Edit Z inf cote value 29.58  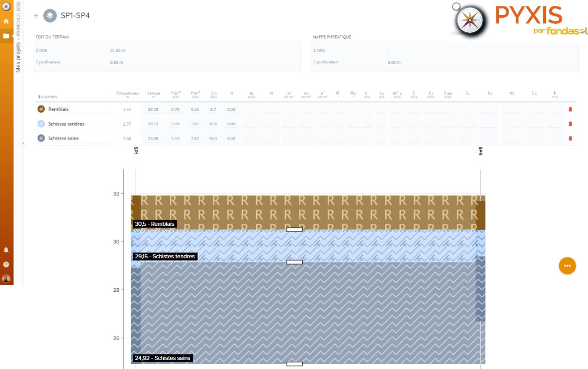click(x=154, y=109)
